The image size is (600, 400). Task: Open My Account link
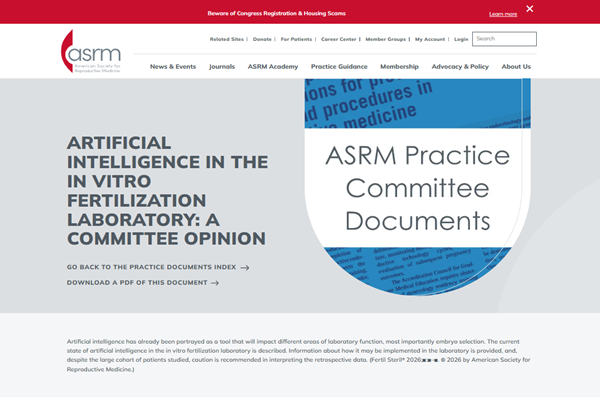[430, 39]
